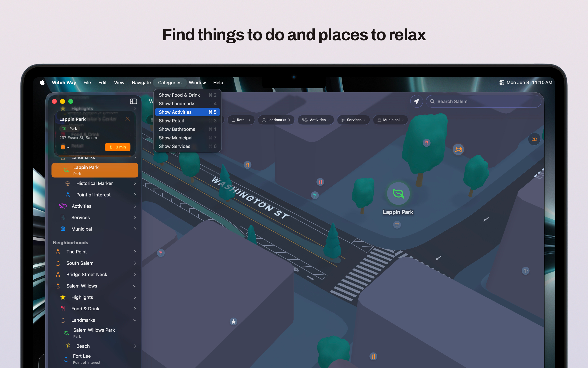Choose Show Food & Drink menu item
Image resolution: width=588 pixels, height=368 pixels.
coord(187,95)
